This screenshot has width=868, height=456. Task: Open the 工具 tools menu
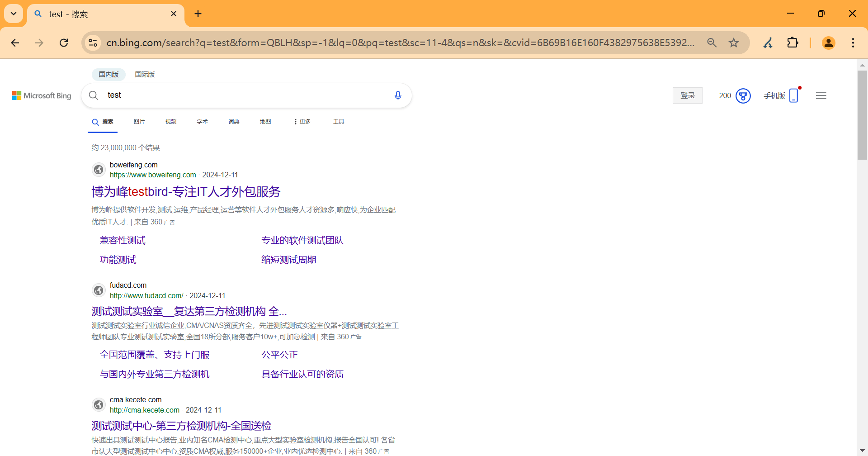[339, 121]
